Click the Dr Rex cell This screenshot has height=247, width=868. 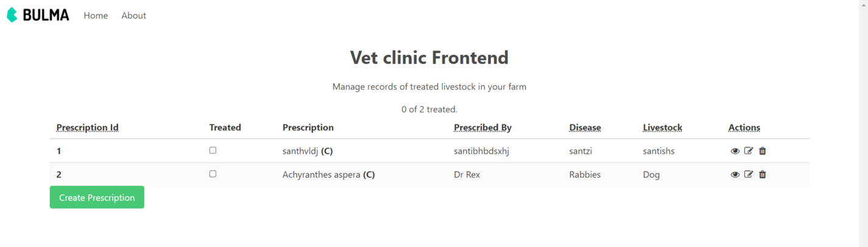tap(467, 175)
